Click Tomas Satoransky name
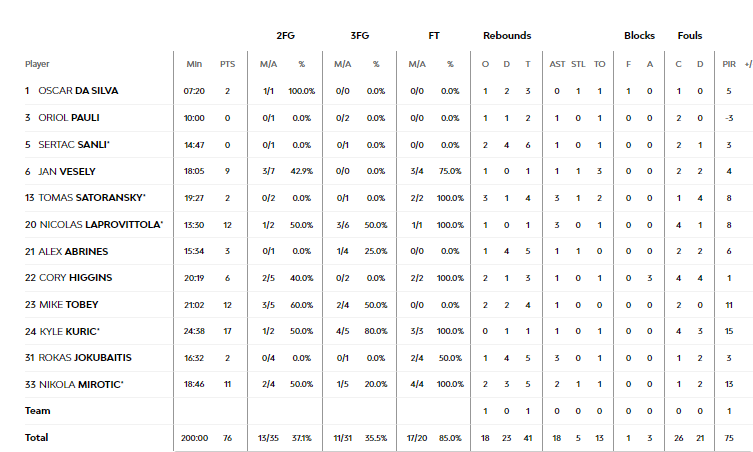 [92, 197]
